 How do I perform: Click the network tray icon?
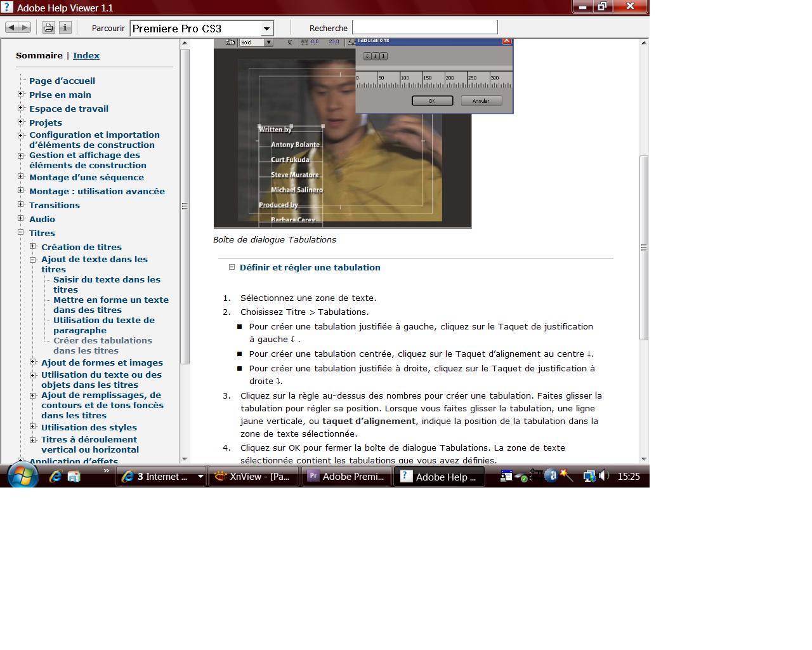(x=589, y=476)
